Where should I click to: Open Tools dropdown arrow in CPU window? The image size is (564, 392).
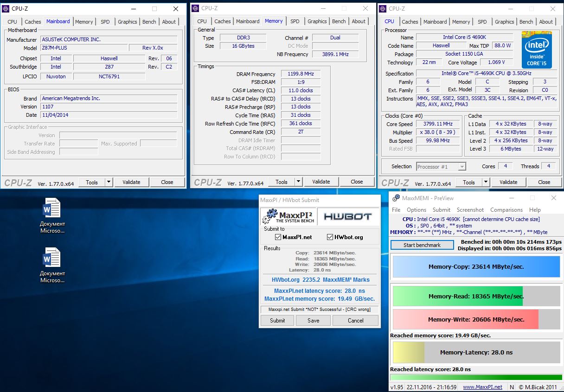coord(486,182)
